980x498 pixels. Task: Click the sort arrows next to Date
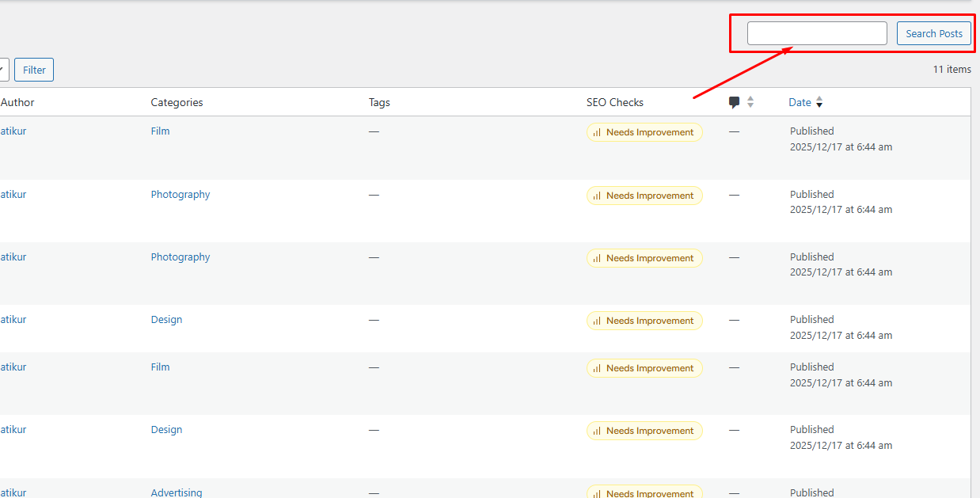819,102
